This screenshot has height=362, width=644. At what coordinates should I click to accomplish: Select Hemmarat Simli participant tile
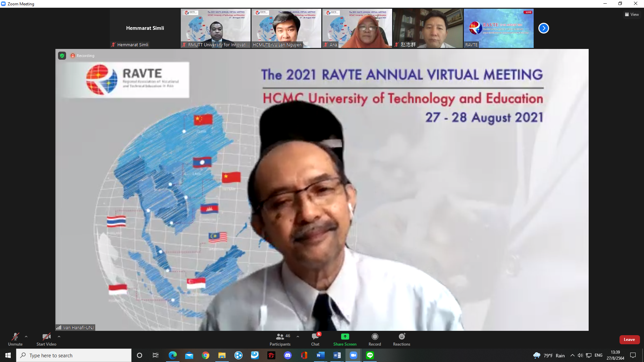[145, 28]
